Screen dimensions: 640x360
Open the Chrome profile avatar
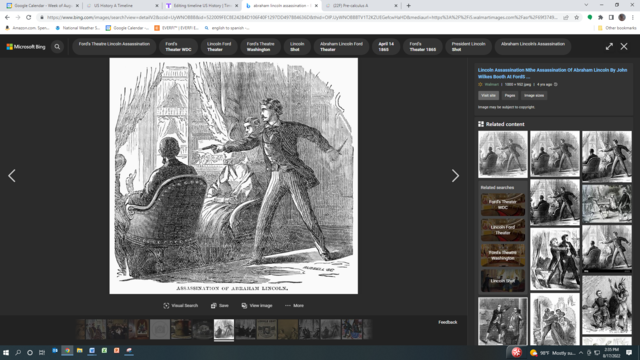(x=622, y=17)
